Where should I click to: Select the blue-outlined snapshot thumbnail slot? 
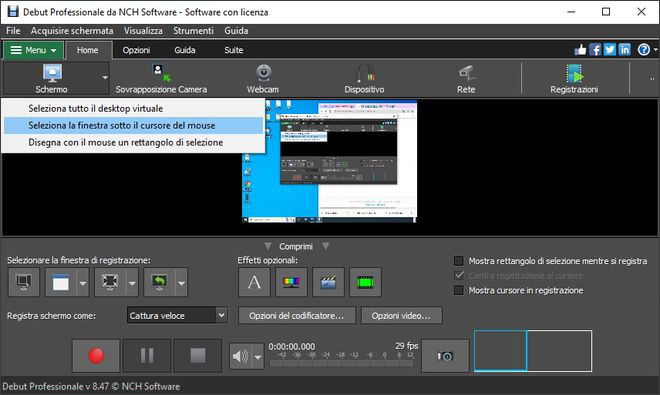500,351
